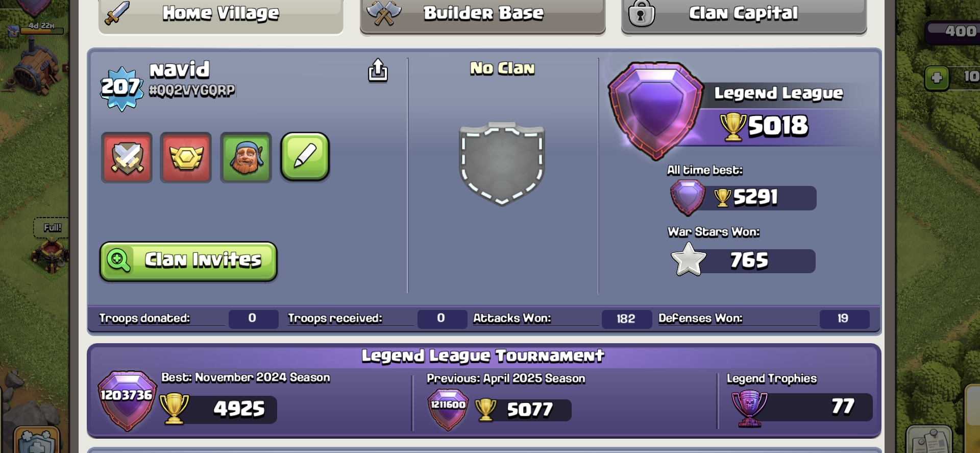Select the bearded builder badge icon

(x=246, y=157)
